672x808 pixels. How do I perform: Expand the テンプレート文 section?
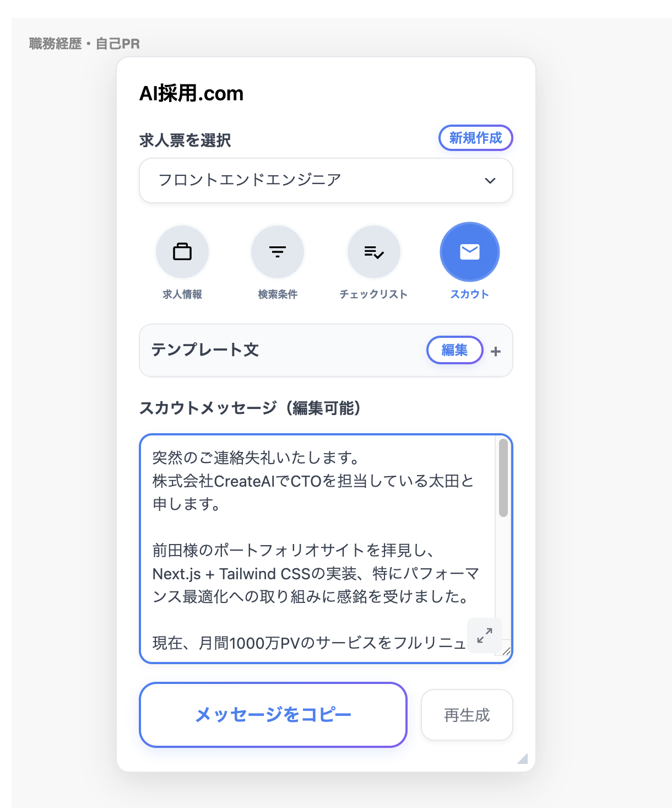click(326, 351)
